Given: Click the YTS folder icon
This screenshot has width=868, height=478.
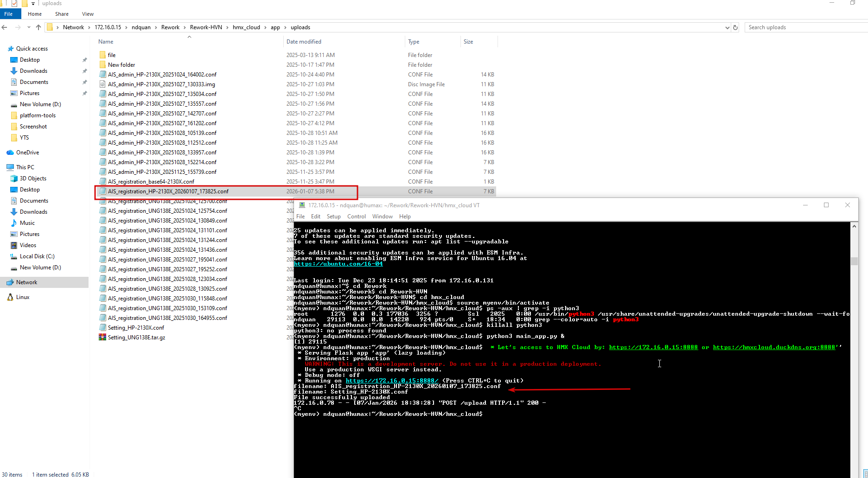Looking at the screenshot, I should coord(14,138).
